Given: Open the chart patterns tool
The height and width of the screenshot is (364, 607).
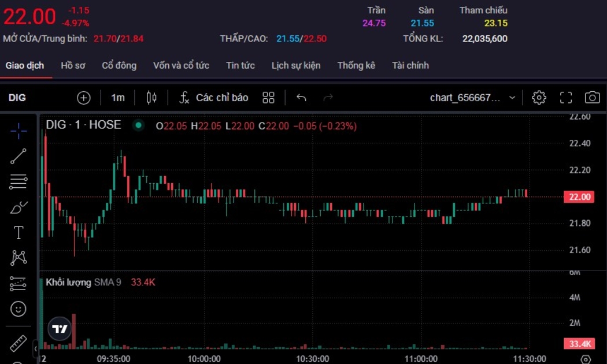Looking at the screenshot, I should (x=18, y=258).
